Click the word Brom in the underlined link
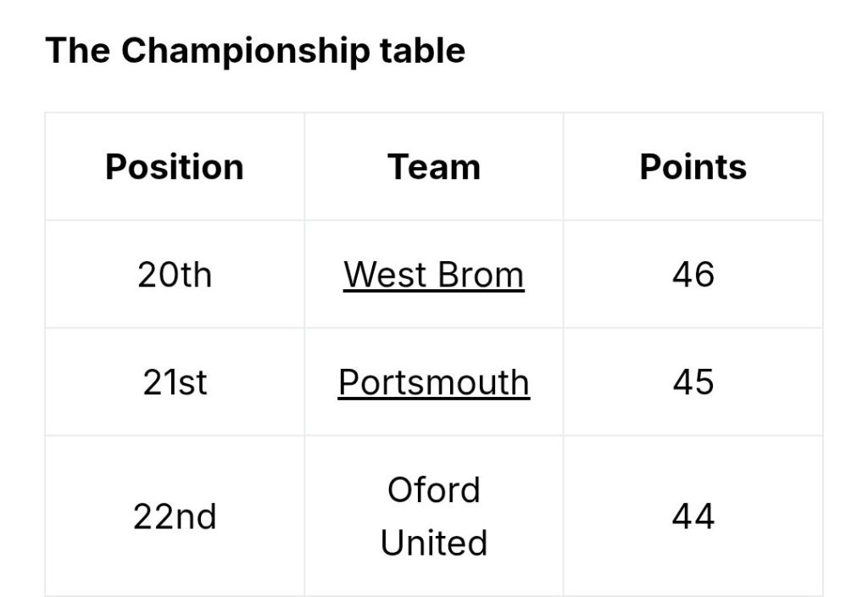This screenshot has height=597, width=868. point(479,275)
